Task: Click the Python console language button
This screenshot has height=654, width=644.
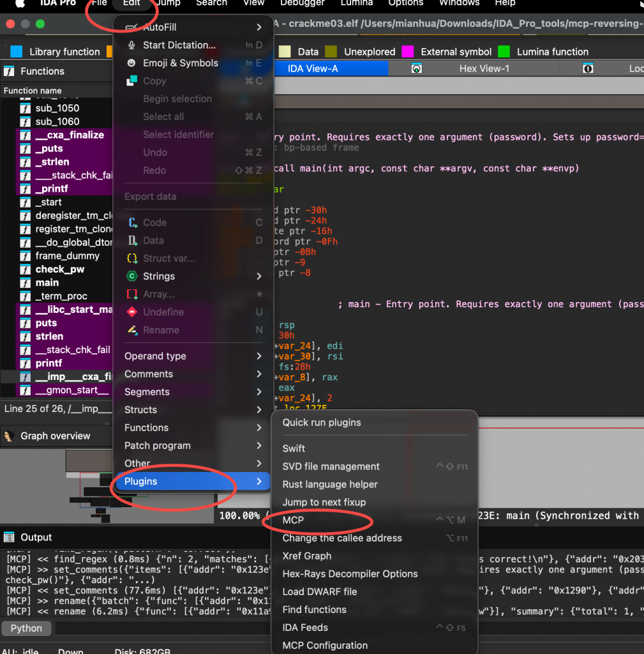Action: pos(26,628)
